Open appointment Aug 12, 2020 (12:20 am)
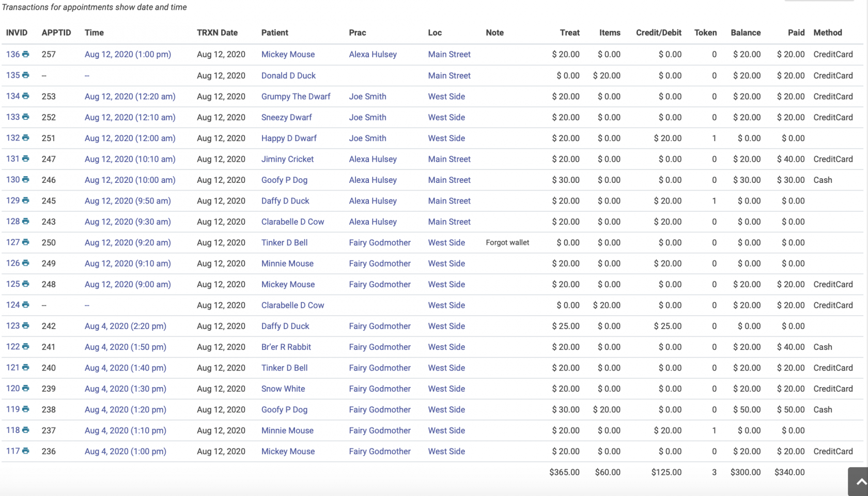Image resolution: width=868 pixels, height=496 pixels. pos(130,96)
